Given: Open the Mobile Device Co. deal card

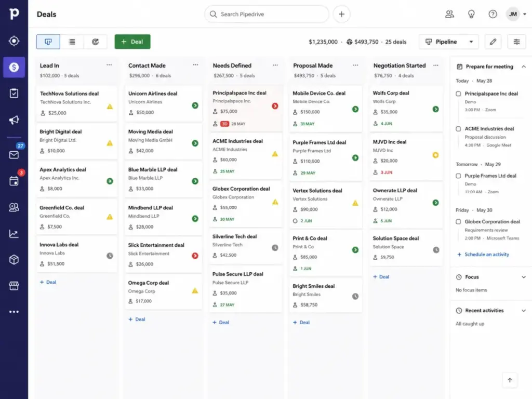Looking at the screenshot, I should (325, 109).
